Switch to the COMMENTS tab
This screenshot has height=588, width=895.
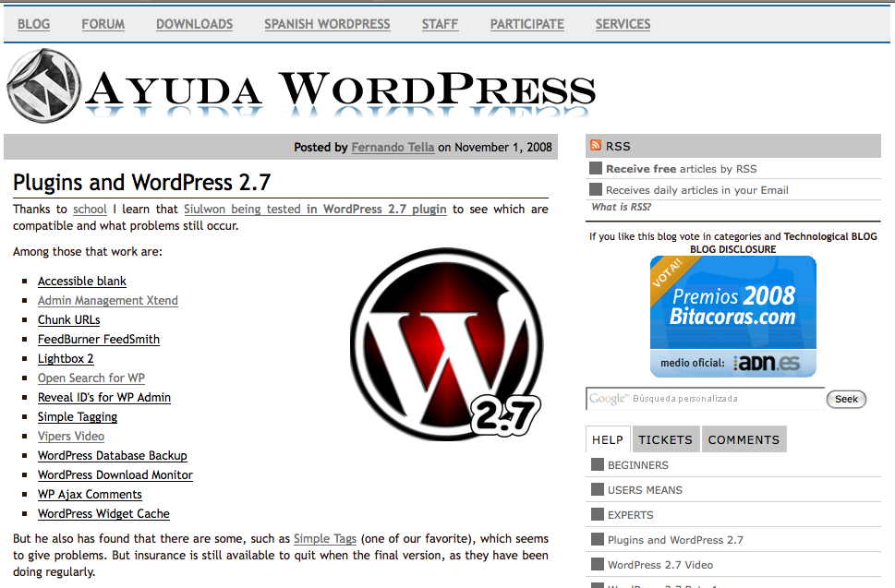click(x=744, y=438)
